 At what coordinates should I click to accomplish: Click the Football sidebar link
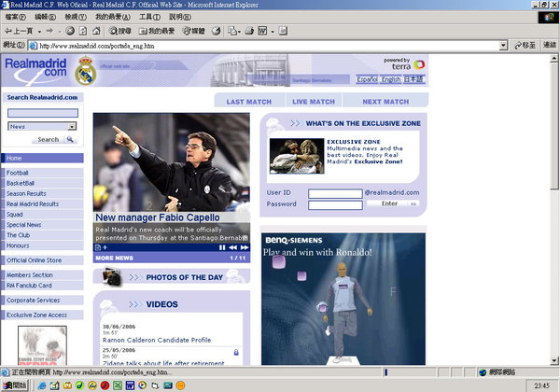[x=42, y=173]
